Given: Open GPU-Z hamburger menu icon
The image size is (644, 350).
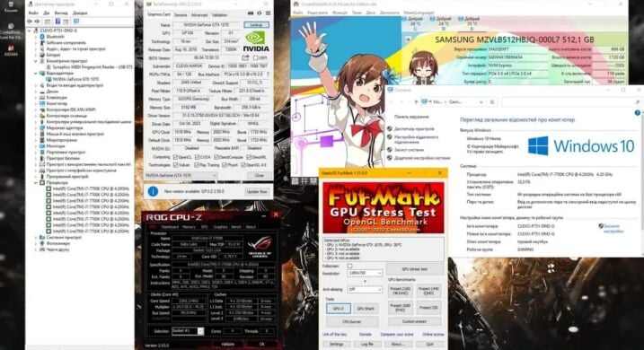Looking at the screenshot, I should pyautogui.click(x=269, y=13).
